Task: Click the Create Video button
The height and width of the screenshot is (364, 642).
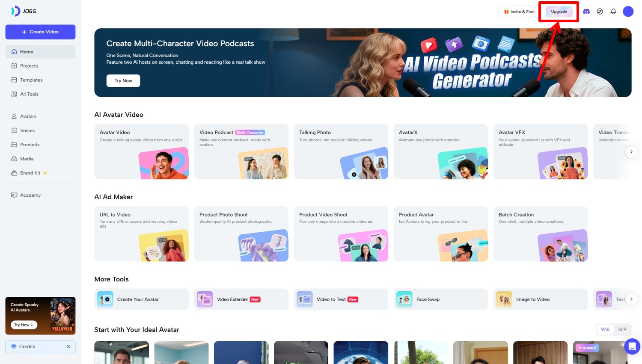Action: click(x=40, y=32)
